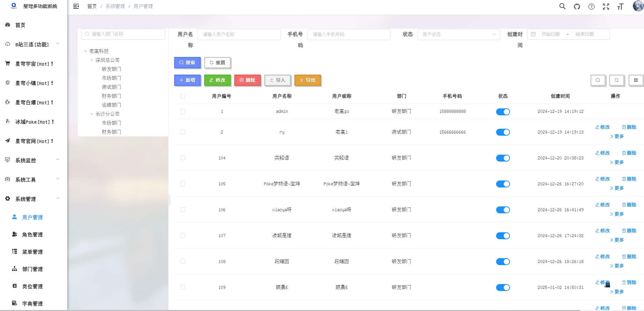Click the dashboard icon beside 首页
644x311 pixels.
pyautogui.click(x=8, y=25)
